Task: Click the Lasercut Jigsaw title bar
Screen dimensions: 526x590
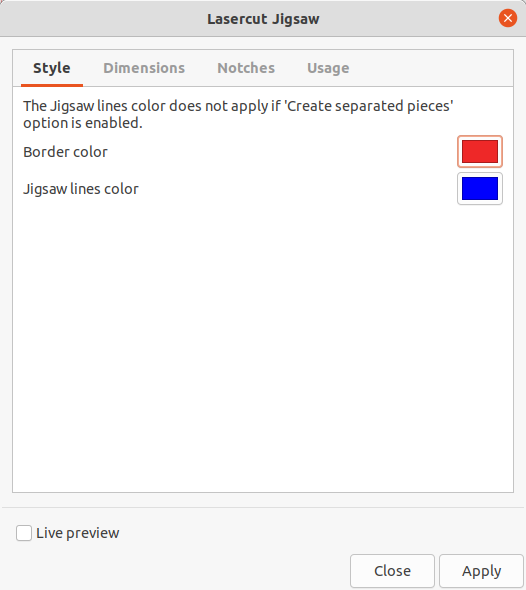Action: coord(263,18)
